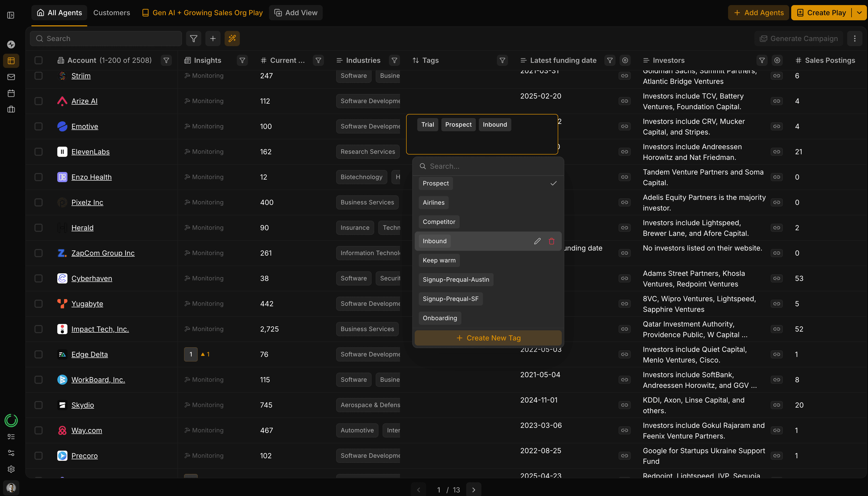This screenshot has height=496, width=868.
Task: Click the Create New Tag button
Action: point(488,338)
